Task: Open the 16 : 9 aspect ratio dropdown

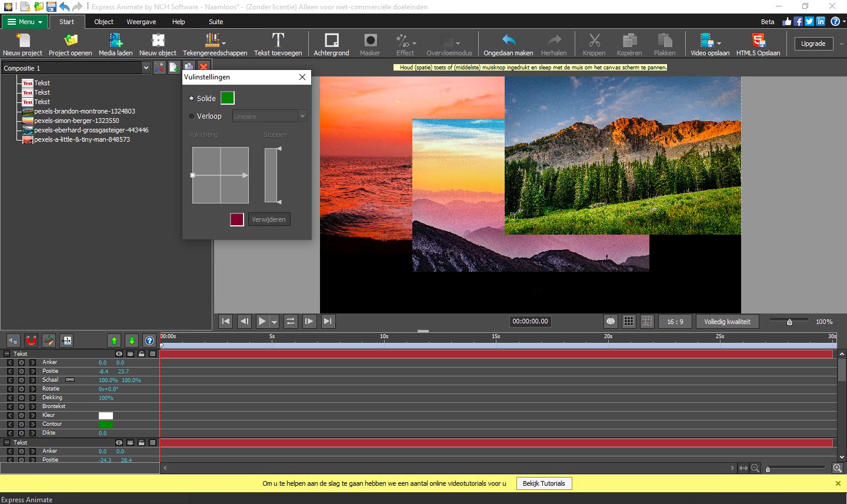Action: pos(675,322)
